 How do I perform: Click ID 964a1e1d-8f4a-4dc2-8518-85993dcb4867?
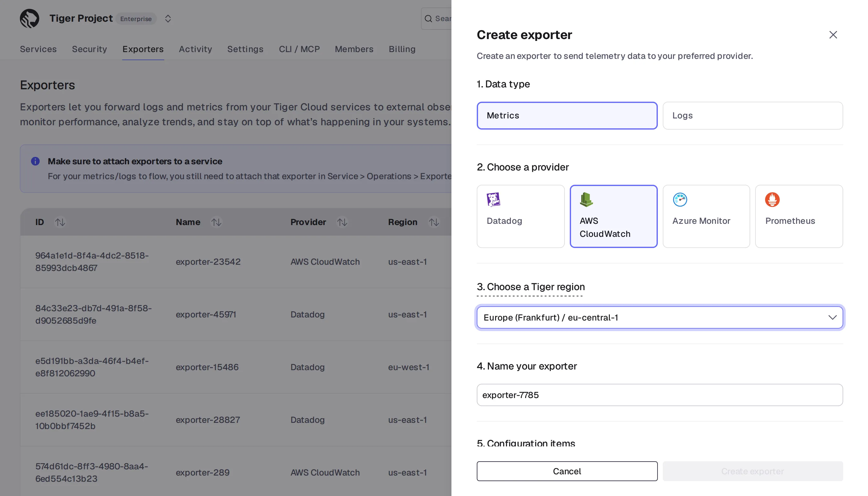coord(92,262)
